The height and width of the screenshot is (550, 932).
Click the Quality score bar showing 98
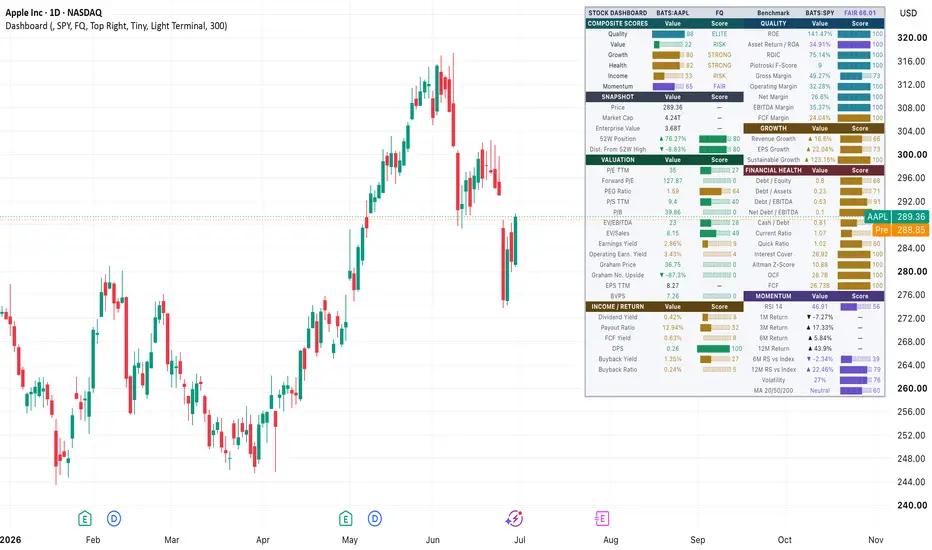[672, 34]
